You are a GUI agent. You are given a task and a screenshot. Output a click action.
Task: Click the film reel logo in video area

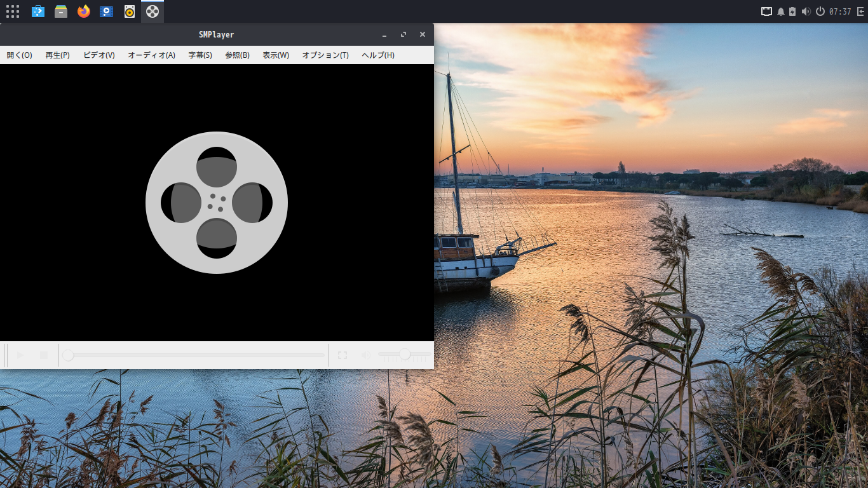[x=217, y=203]
